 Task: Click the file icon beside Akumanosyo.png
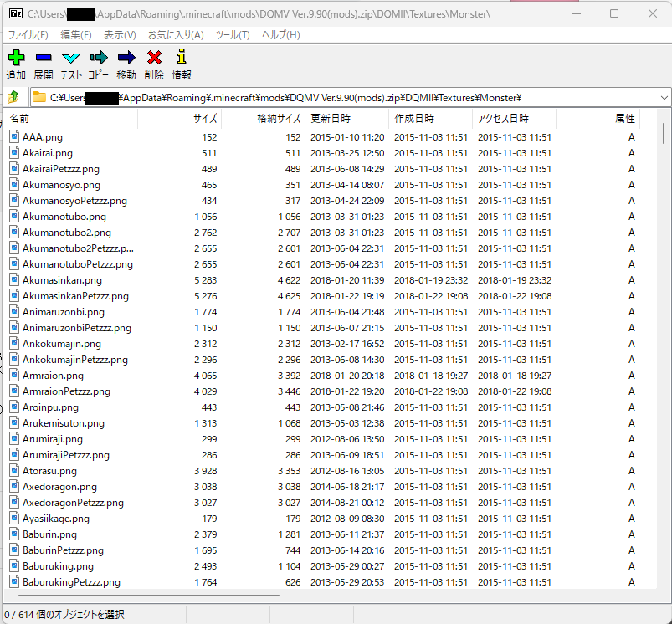14,184
